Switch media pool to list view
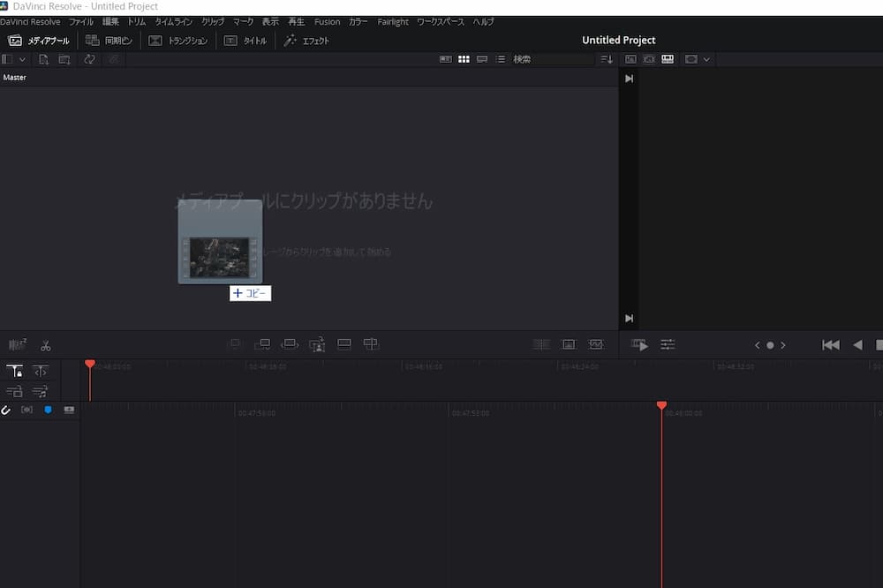Viewport: 883px width, 588px height. (500, 59)
